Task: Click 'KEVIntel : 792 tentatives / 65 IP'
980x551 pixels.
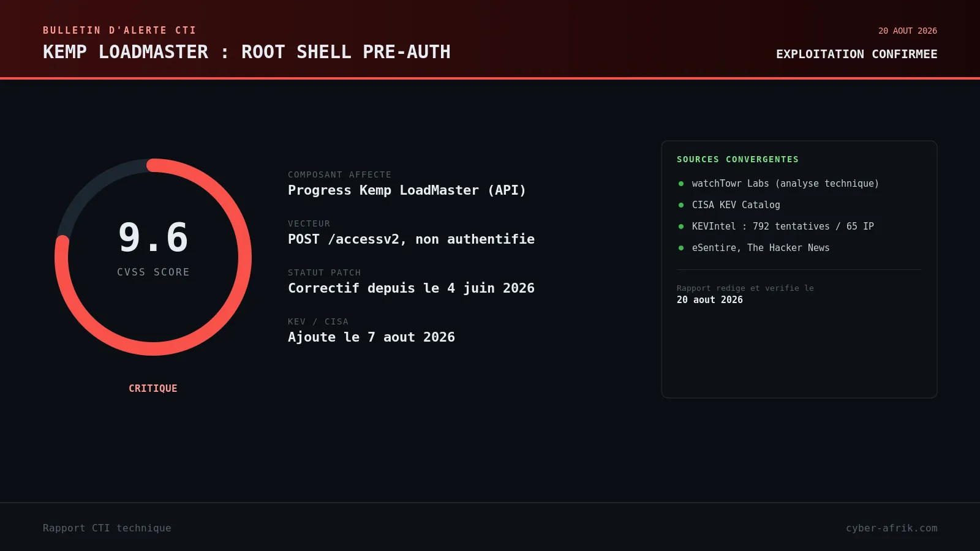Action: (783, 227)
